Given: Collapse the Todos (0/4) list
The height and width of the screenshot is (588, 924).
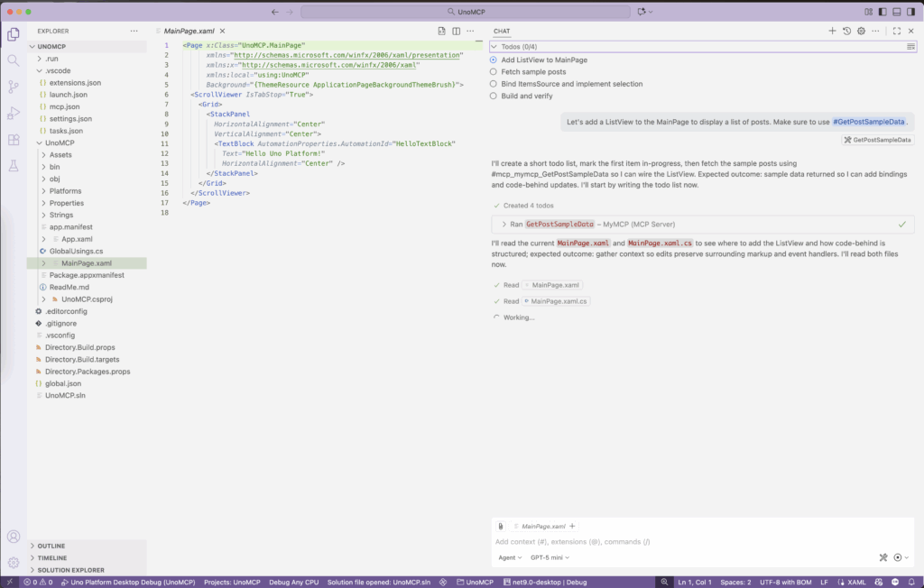Looking at the screenshot, I should [x=494, y=46].
